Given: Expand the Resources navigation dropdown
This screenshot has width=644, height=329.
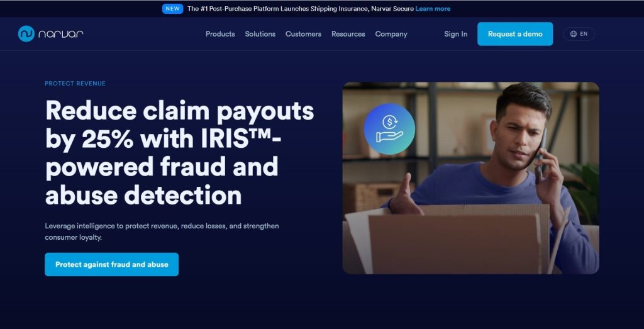Looking at the screenshot, I should point(348,34).
